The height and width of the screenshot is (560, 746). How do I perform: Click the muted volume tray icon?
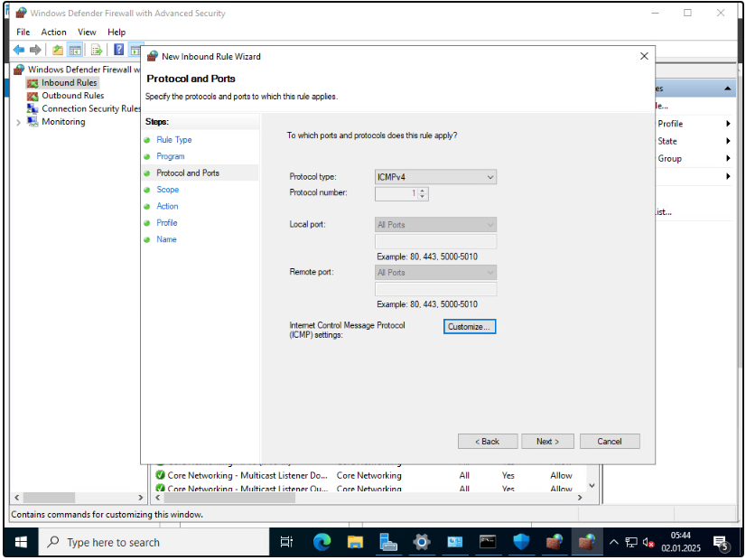point(648,543)
